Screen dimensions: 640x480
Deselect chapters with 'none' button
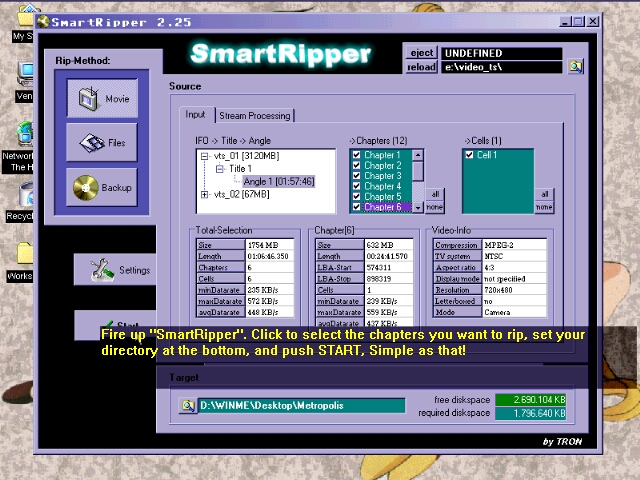[435, 207]
